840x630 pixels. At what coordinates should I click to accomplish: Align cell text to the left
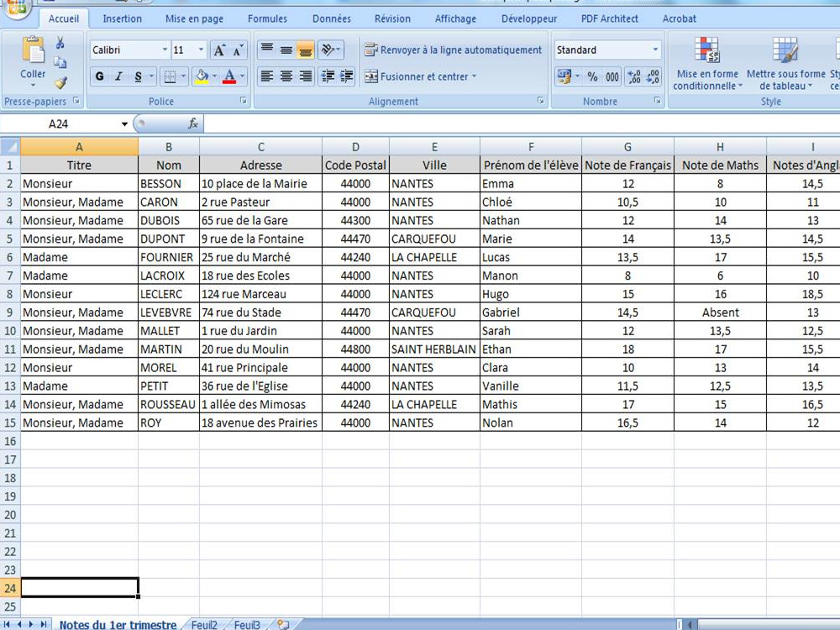click(x=267, y=76)
